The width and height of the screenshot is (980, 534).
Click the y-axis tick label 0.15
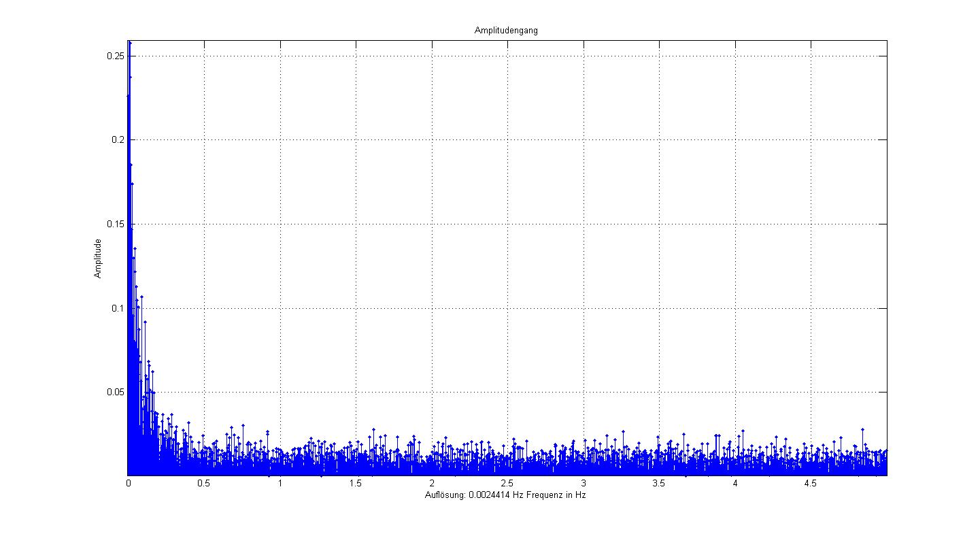pyautogui.click(x=115, y=224)
